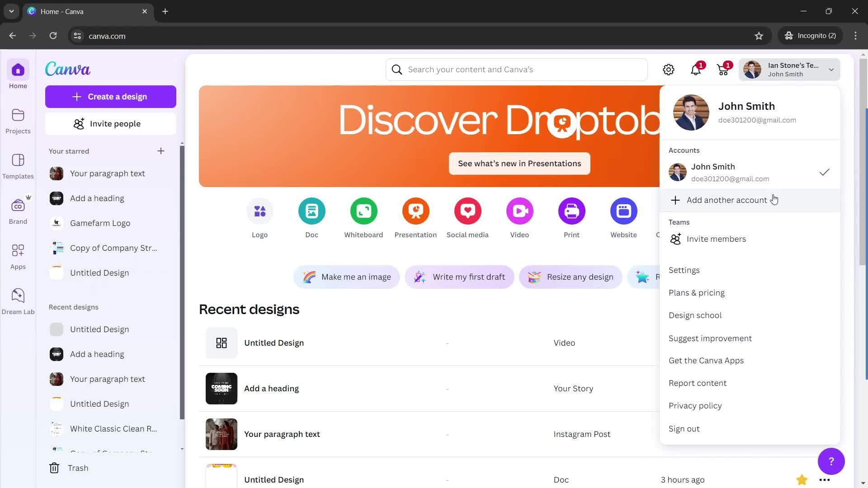Open the Brand kit icon

click(x=18, y=206)
